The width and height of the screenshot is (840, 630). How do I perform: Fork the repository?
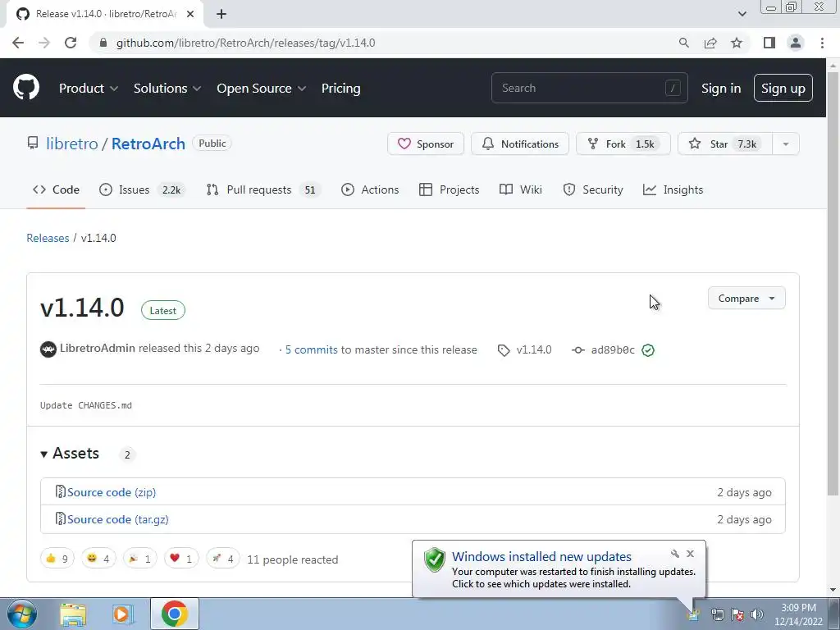[623, 144]
